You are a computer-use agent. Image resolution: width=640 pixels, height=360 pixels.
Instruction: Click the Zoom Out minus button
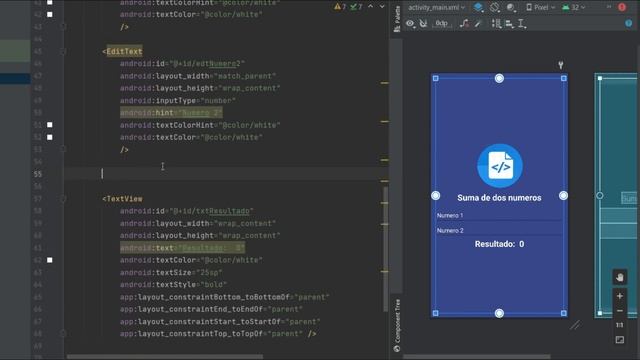(x=620, y=311)
